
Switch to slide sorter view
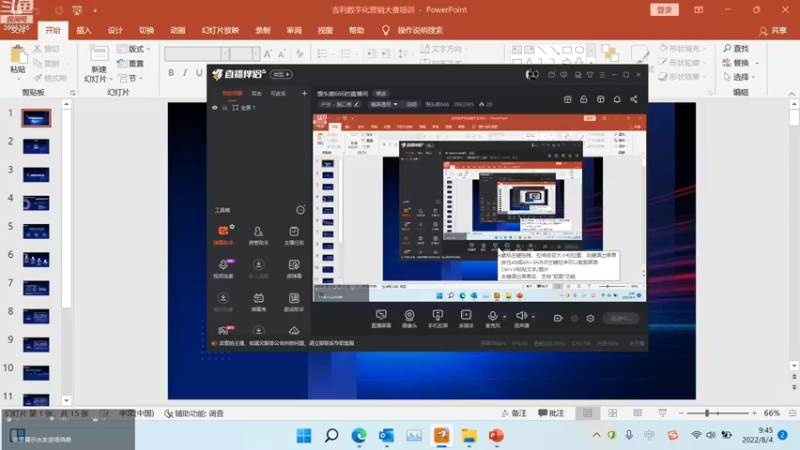(x=612, y=413)
